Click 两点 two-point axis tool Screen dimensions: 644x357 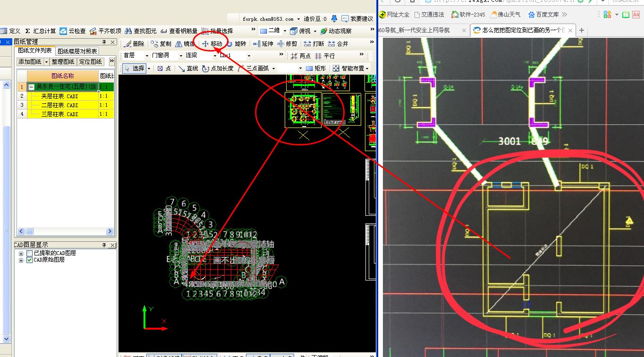(301, 56)
